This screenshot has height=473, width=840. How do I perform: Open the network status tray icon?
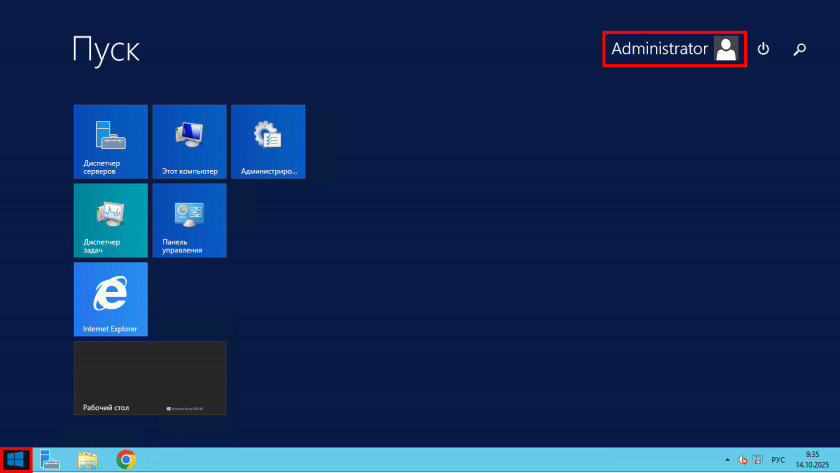pyautogui.click(x=758, y=460)
